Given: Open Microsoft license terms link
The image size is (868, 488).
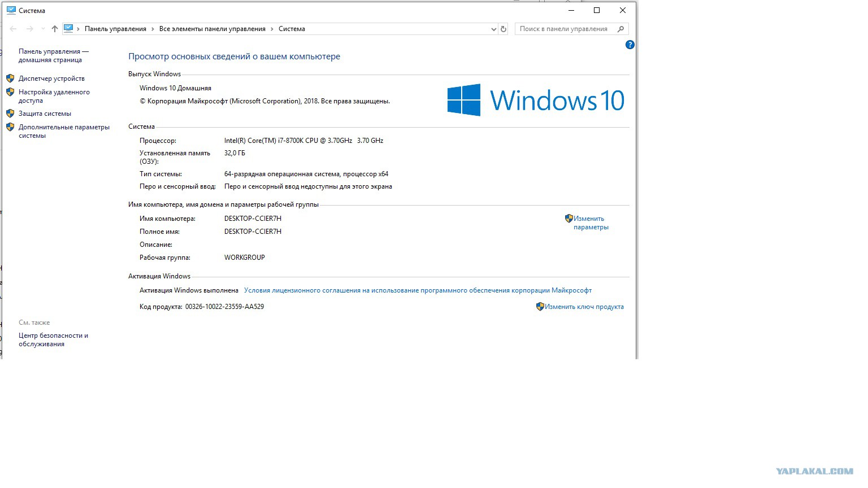Looking at the screenshot, I should coord(418,290).
